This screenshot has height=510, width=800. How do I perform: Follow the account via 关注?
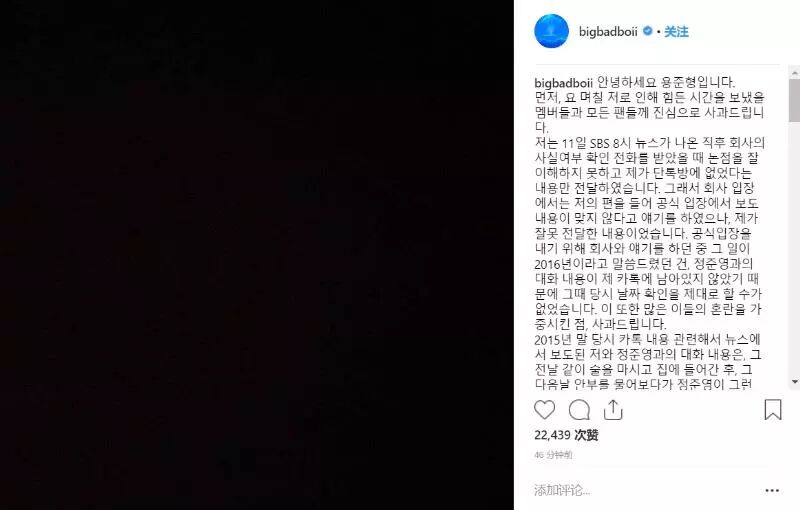pyautogui.click(x=676, y=32)
